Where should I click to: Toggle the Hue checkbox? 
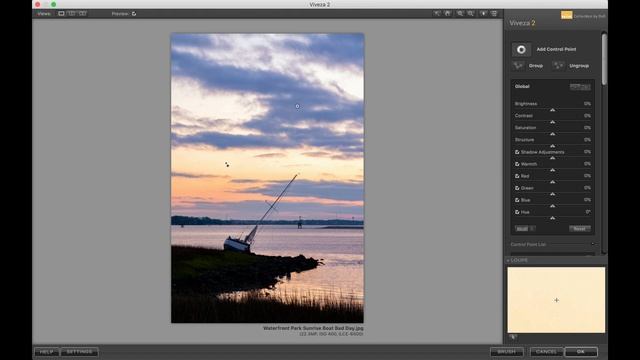(517, 212)
